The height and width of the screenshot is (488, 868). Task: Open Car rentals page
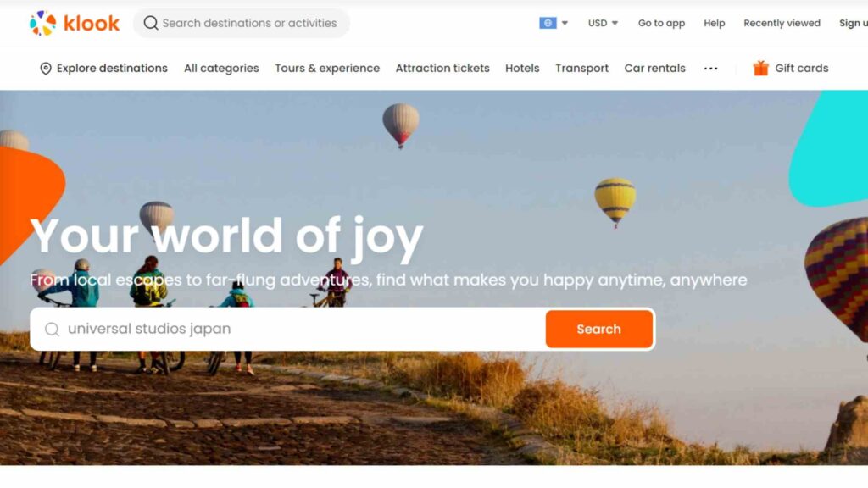[655, 68]
